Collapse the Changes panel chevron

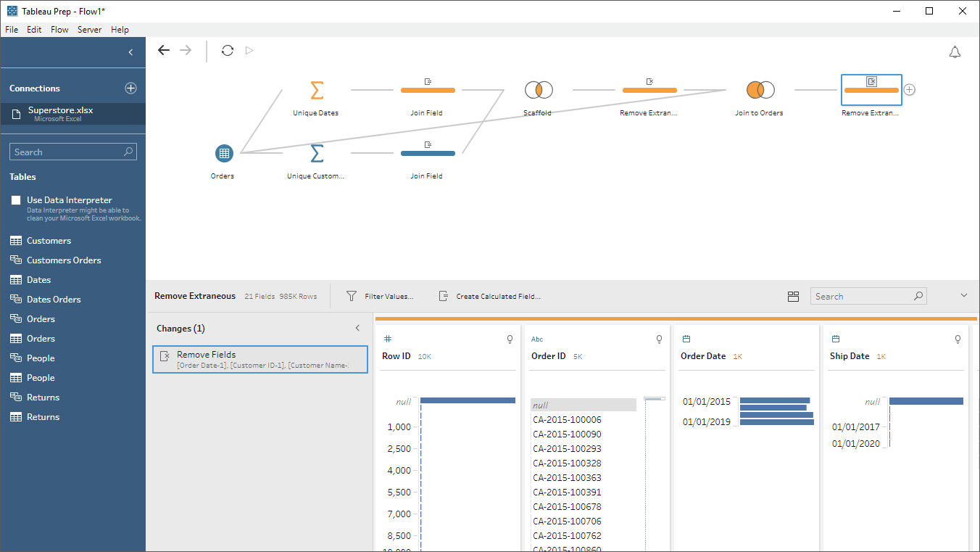pos(357,328)
